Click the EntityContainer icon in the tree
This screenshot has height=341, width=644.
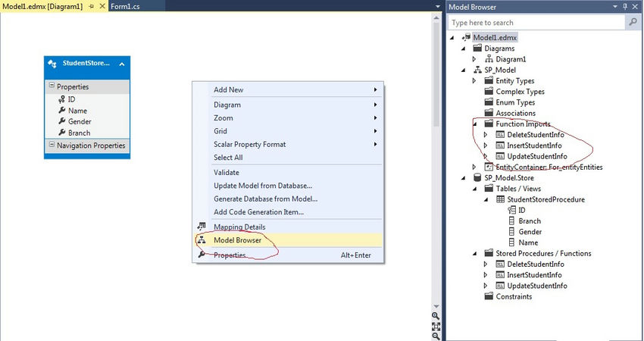(489, 167)
